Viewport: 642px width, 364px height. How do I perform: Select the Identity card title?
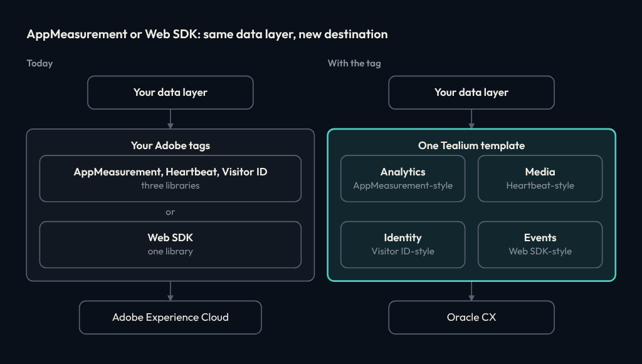[403, 238]
